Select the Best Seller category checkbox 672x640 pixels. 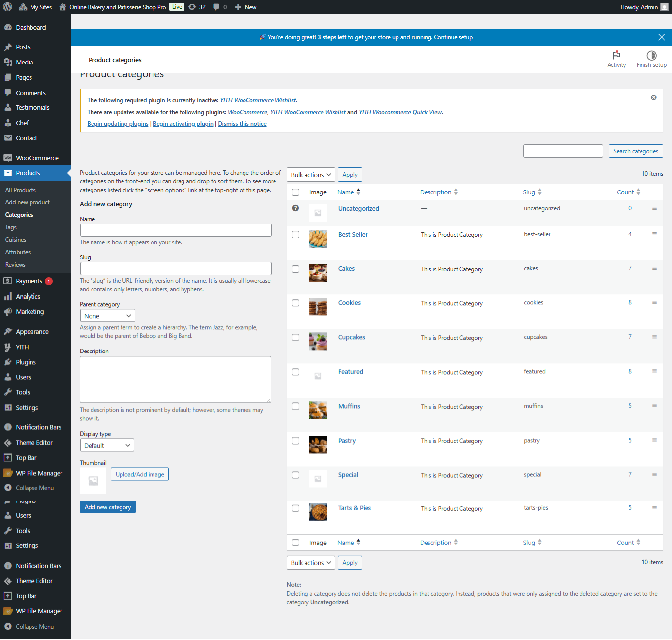coord(295,235)
